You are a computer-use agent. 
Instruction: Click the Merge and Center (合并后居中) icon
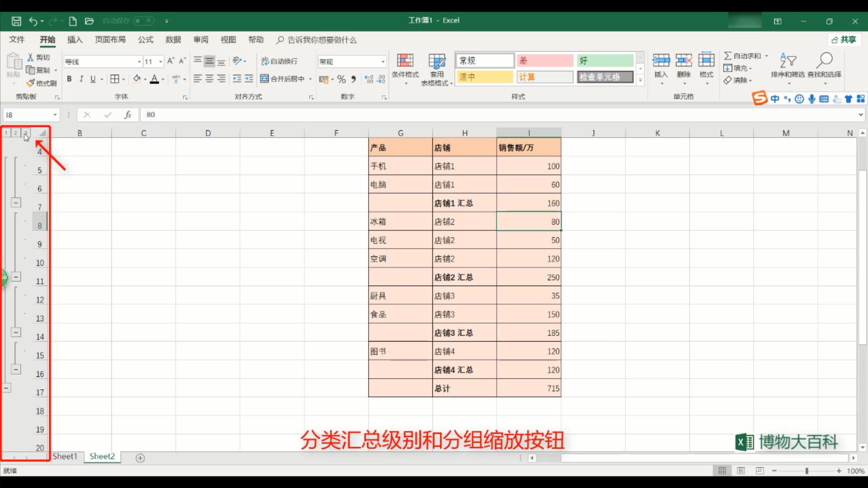tap(282, 78)
